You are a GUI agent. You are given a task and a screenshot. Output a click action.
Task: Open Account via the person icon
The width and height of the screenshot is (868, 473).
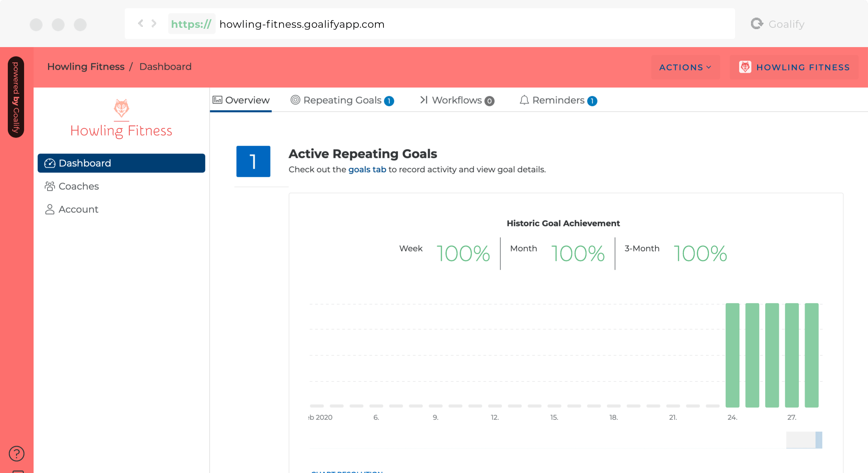click(50, 209)
